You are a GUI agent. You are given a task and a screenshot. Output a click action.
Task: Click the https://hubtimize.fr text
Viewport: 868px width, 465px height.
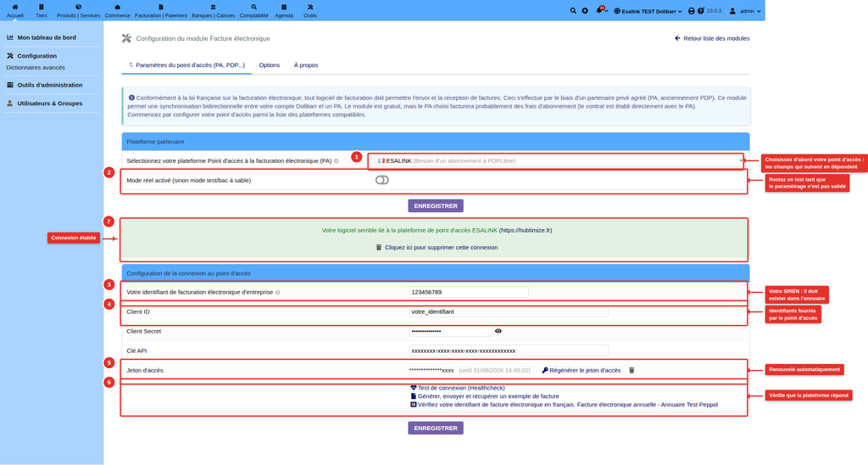point(526,231)
